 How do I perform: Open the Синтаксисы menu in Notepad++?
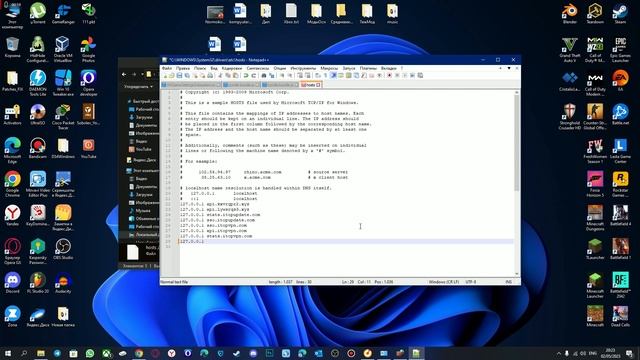point(258,68)
